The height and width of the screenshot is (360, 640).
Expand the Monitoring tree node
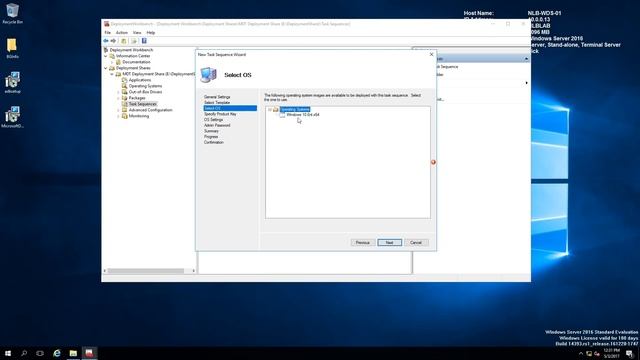point(119,116)
